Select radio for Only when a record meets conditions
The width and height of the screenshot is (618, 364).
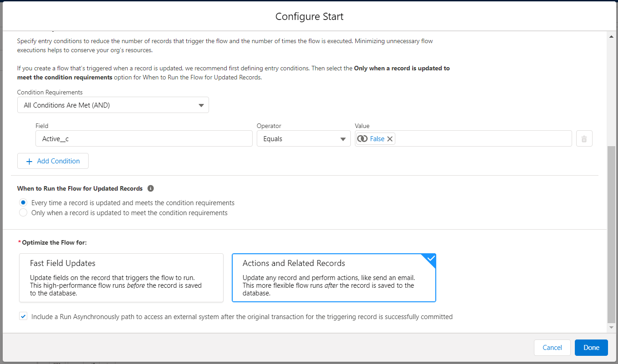click(23, 212)
